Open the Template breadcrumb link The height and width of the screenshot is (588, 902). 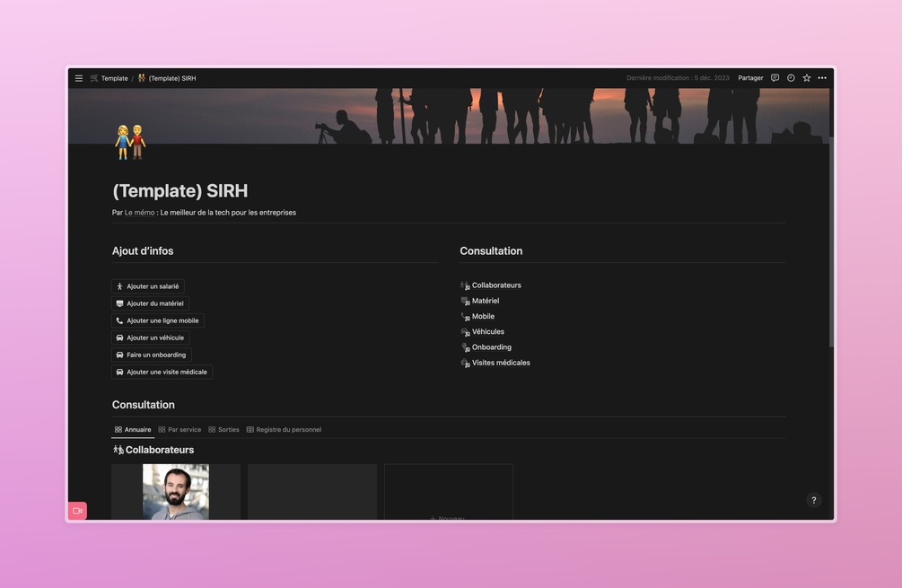click(115, 78)
